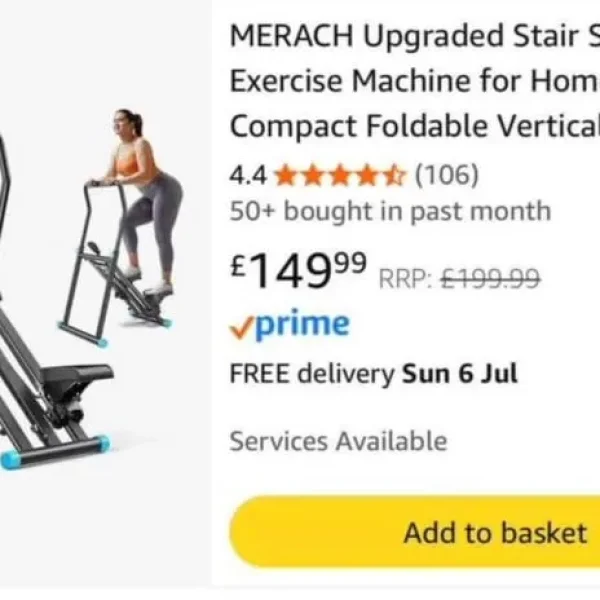Open the woman on stair stepper product image
Viewport: 600px width, 600px height.
(121, 228)
